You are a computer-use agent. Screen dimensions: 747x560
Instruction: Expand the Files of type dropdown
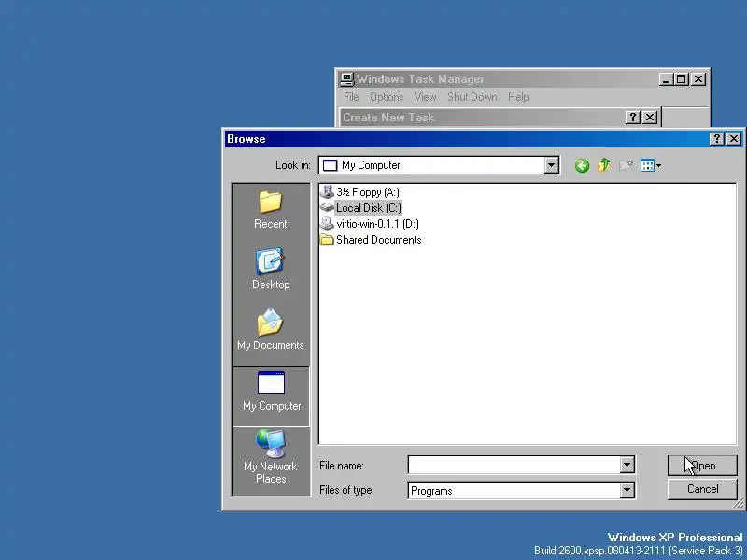pos(627,490)
